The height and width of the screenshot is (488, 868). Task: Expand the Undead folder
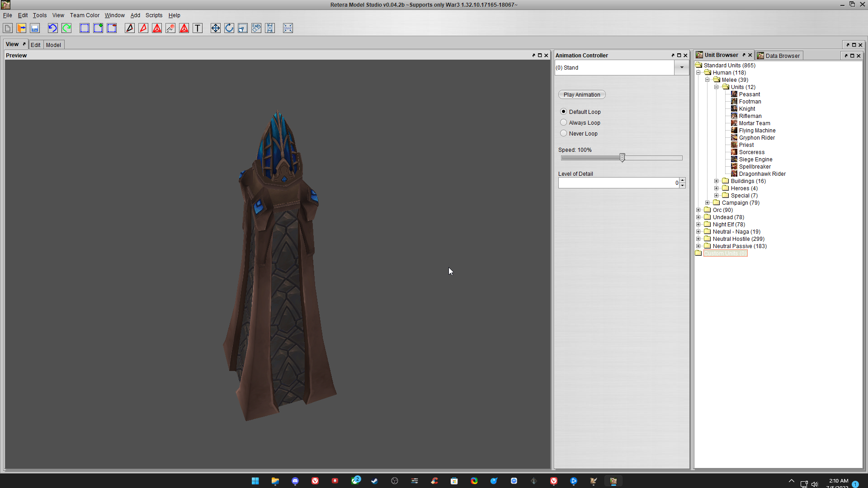(x=698, y=217)
